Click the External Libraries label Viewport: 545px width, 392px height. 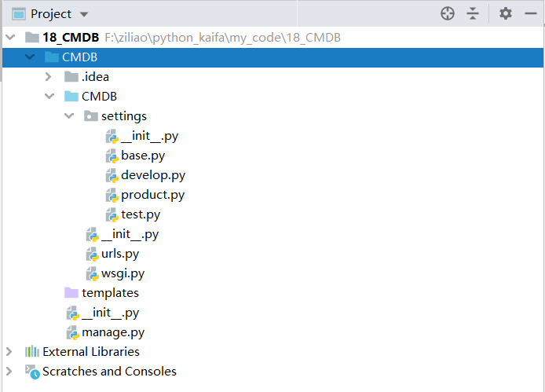pyautogui.click(x=91, y=352)
